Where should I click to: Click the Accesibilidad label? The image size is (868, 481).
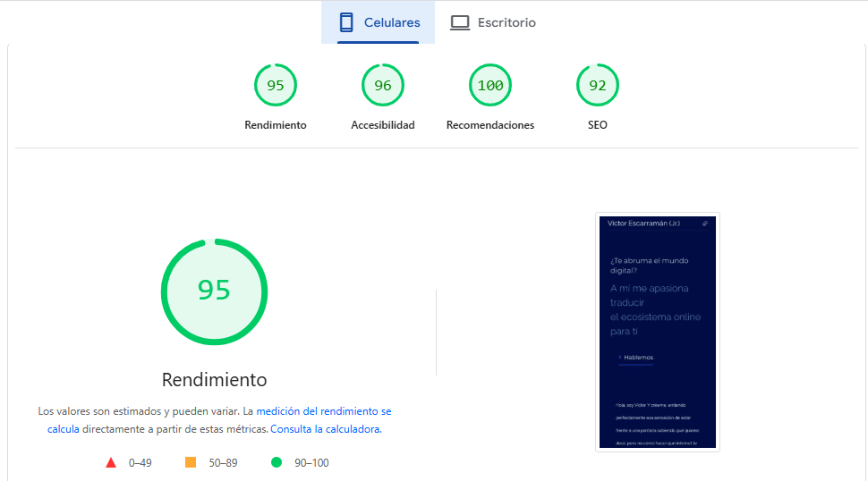pos(383,125)
